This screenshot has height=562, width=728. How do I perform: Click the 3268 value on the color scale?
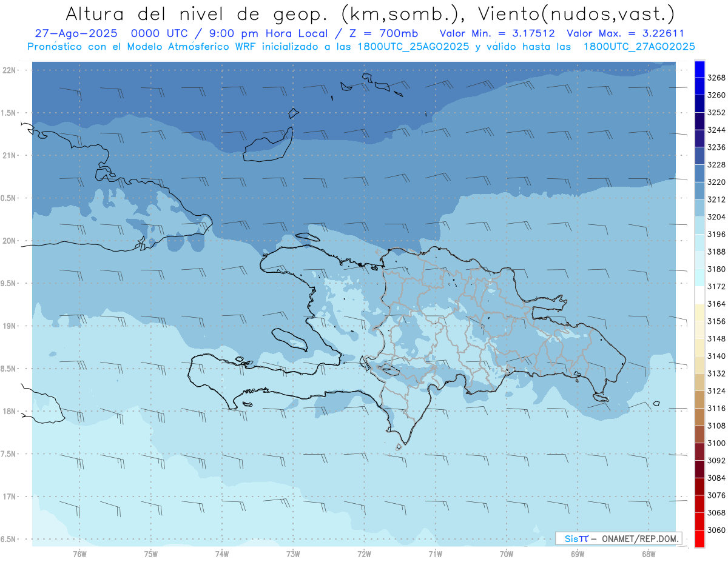pyautogui.click(x=716, y=78)
